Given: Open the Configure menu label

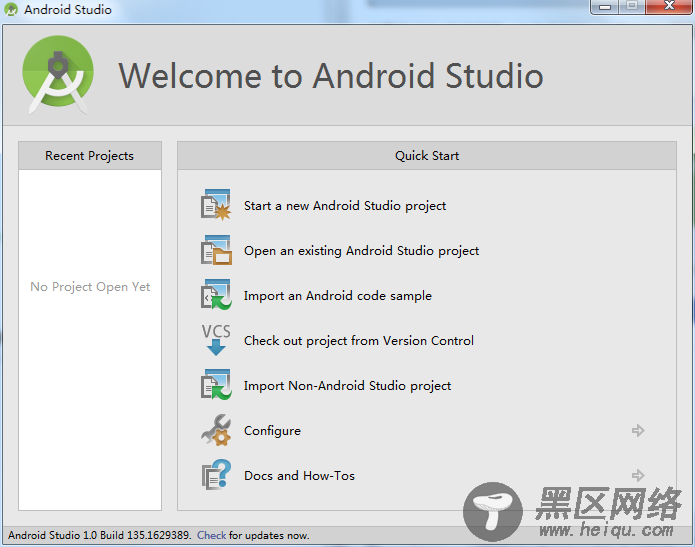Looking at the screenshot, I should point(272,431).
